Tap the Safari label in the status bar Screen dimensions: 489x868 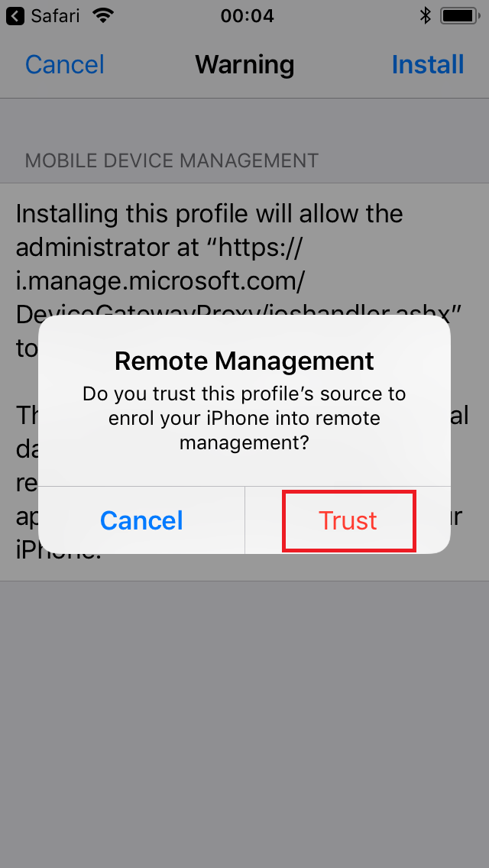click(x=55, y=15)
